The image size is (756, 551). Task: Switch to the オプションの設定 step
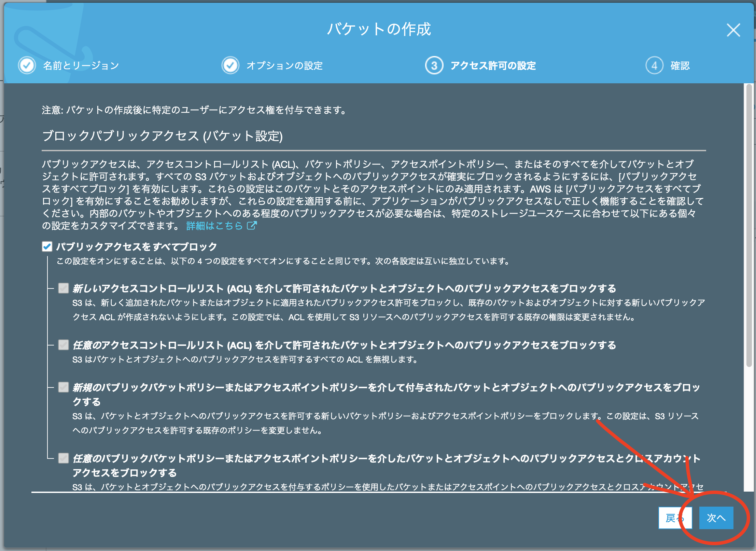click(x=285, y=66)
